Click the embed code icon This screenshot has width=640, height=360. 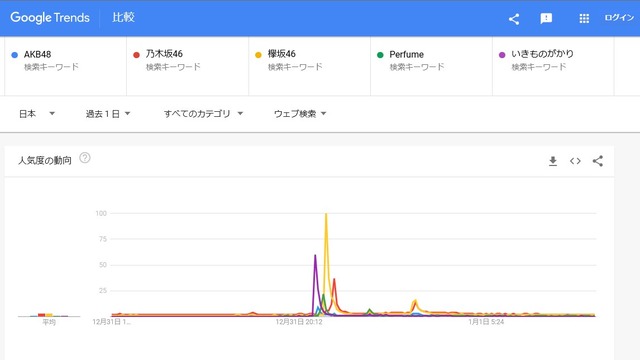click(575, 161)
